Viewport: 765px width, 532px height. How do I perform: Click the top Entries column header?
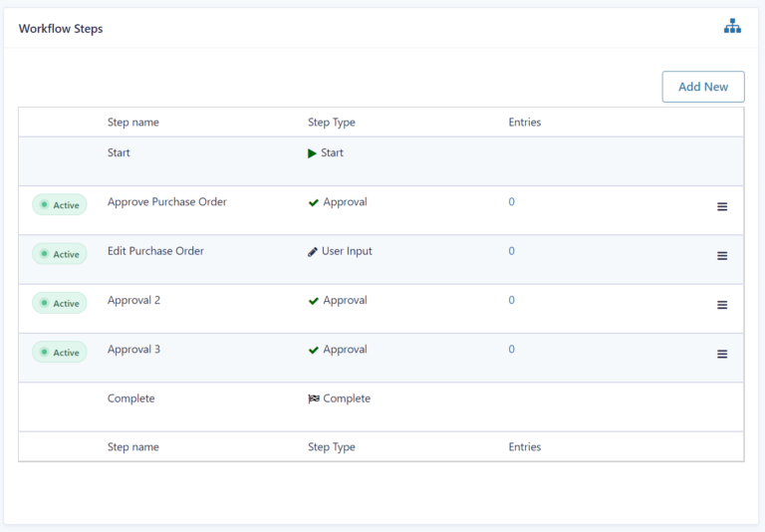point(525,123)
